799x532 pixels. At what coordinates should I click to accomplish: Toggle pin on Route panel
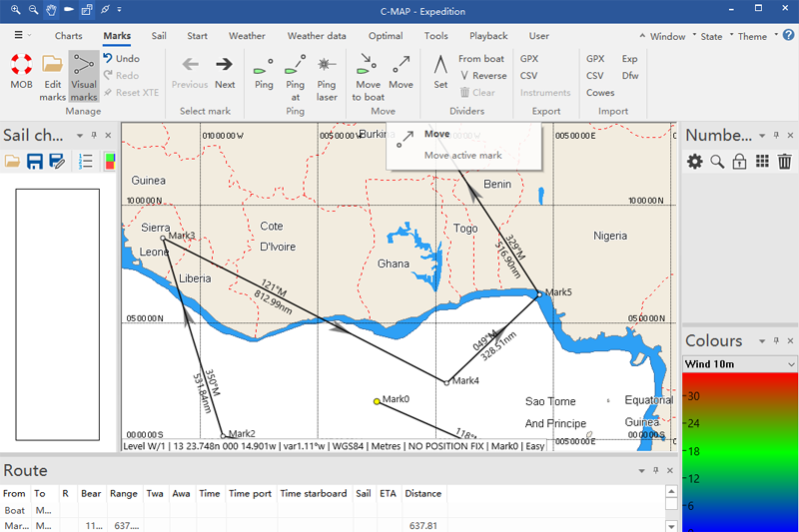pyautogui.click(x=655, y=470)
